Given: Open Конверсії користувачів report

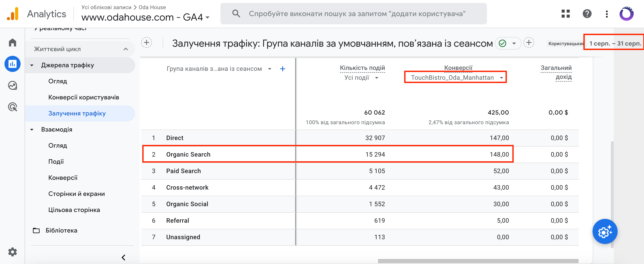Looking at the screenshot, I should 83,97.
